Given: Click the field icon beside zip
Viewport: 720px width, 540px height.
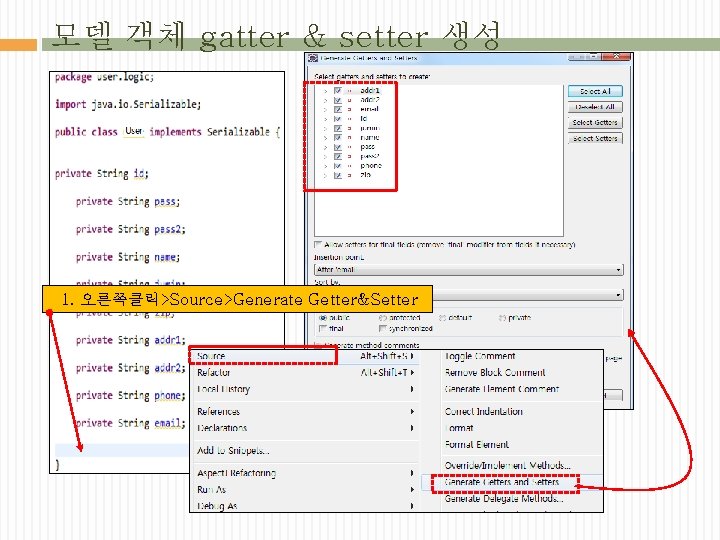Looking at the screenshot, I should (349, 175).
